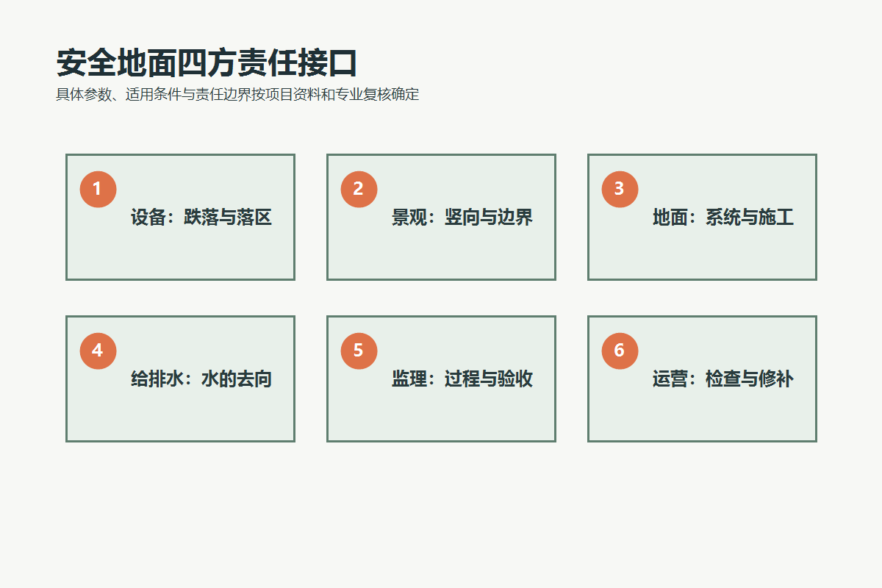Select the text 给排水：水的去向

[x=201, y=379]
